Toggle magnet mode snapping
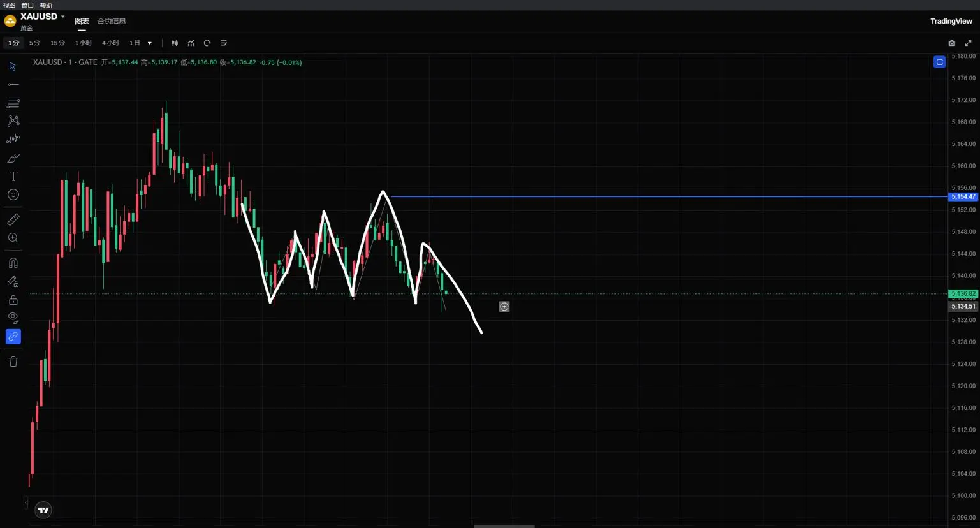The image size is (980, 528). 13,263
